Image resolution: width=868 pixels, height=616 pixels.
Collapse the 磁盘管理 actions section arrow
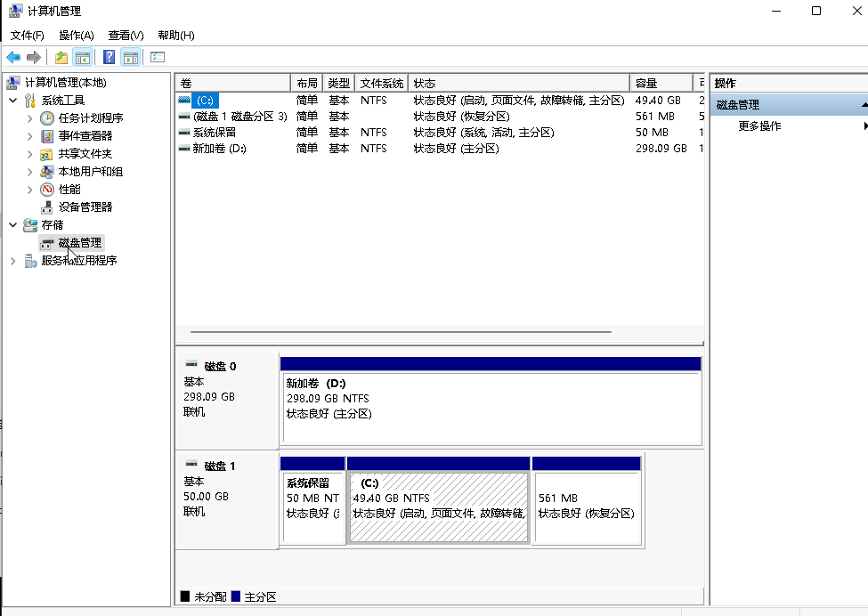point(864,105)
